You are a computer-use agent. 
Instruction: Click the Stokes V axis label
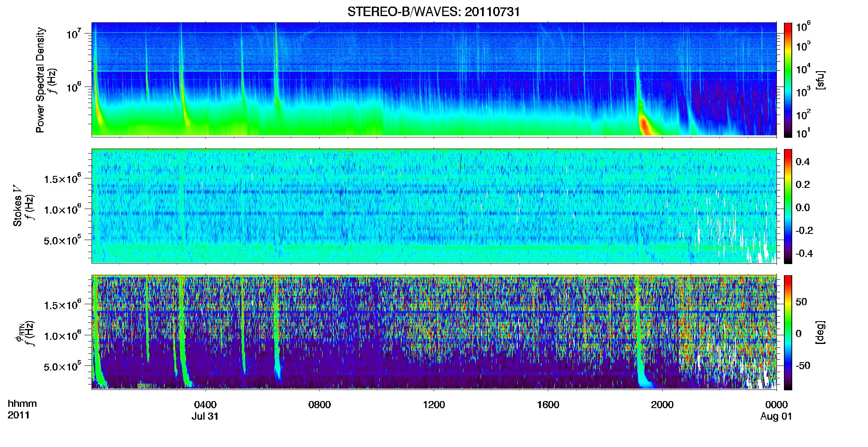click(x=17, y=206)
